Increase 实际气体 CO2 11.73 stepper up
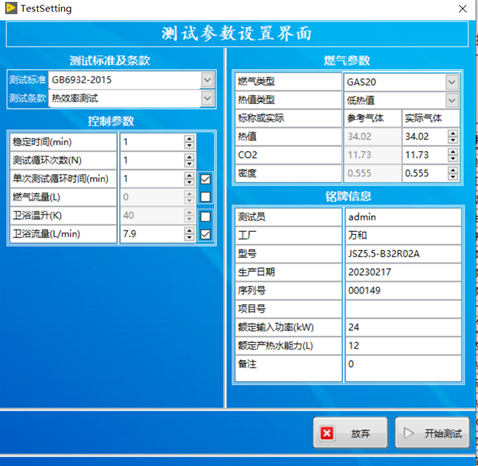 (x=453, y=152)
